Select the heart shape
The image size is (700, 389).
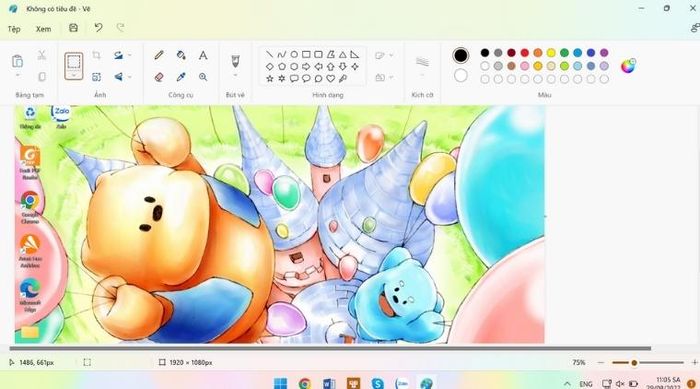(x=330, y=79)
